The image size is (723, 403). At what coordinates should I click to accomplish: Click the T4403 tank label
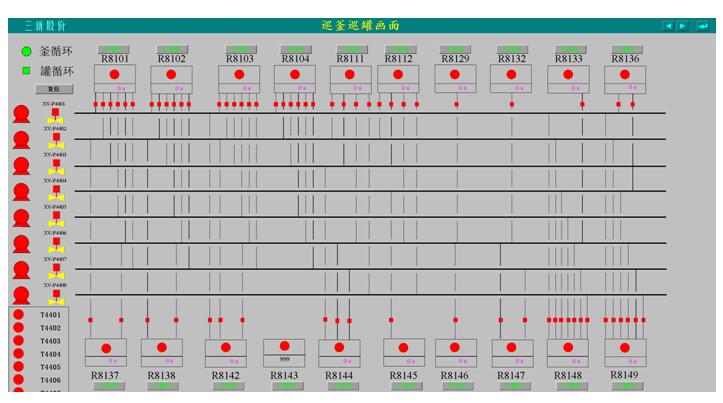tap(50, 341)
